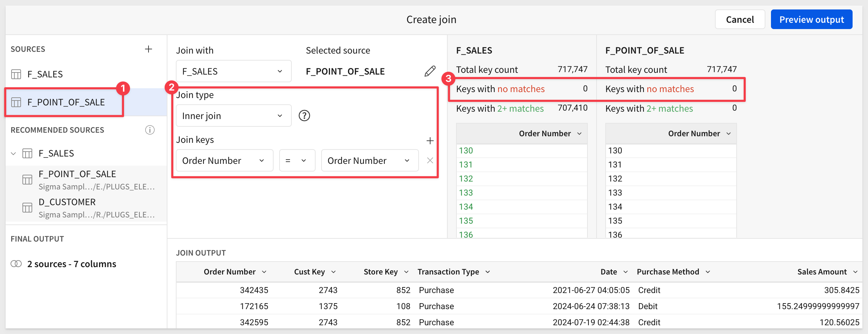The image size is (868, 334).
Task: Open the Inner join type dropdown
Action: 233,116
